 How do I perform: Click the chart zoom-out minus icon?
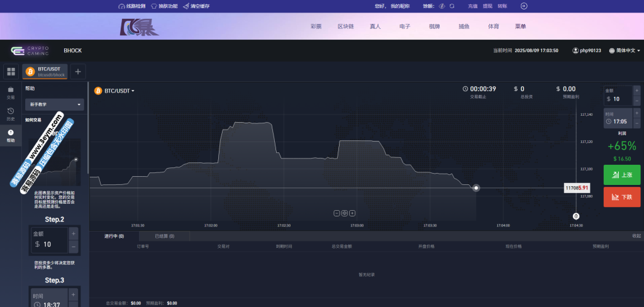[x=337, y=213]
